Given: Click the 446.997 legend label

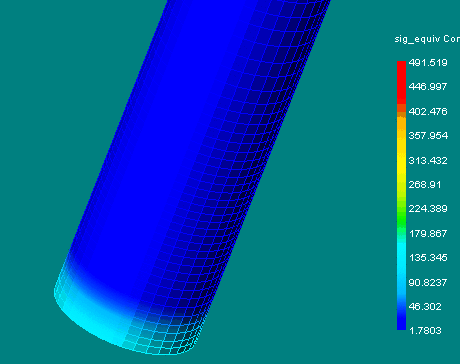Looking at the screenshot, I should tap(428, 87).
